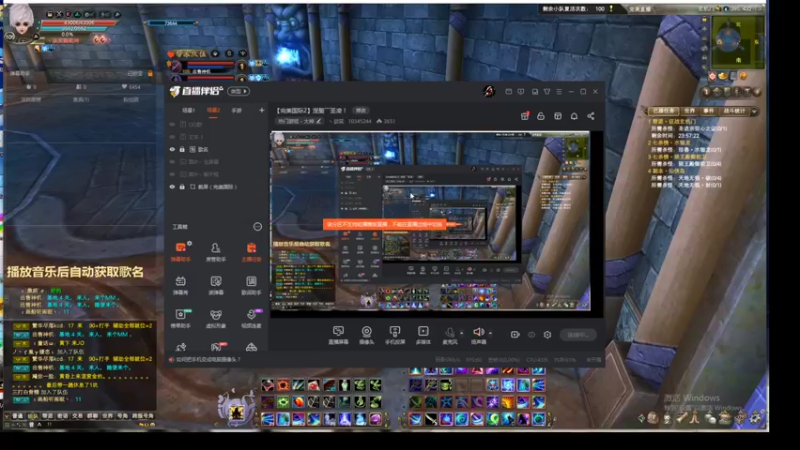The width and height of the screenshot is (800, 450).
Task: Open the layout grid icon above preview
Action: [x=558, y=116]
